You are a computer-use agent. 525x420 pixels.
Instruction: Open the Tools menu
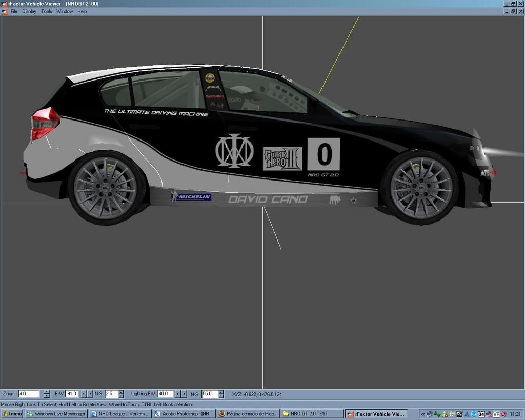(x=47, y=11)
